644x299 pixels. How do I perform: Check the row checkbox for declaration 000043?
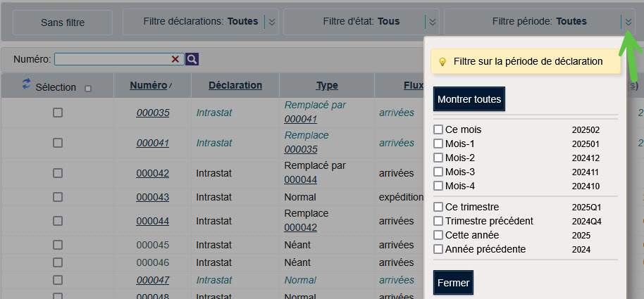pos(58,197)
